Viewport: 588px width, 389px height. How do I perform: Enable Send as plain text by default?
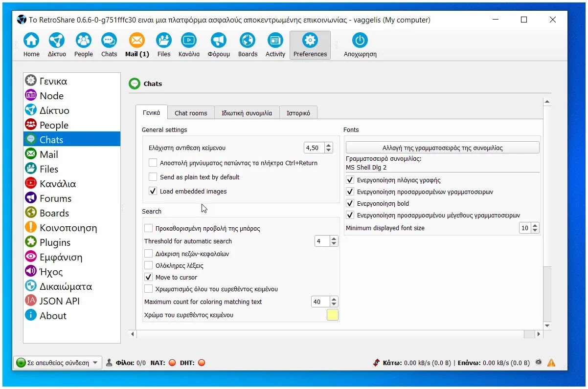152,177
